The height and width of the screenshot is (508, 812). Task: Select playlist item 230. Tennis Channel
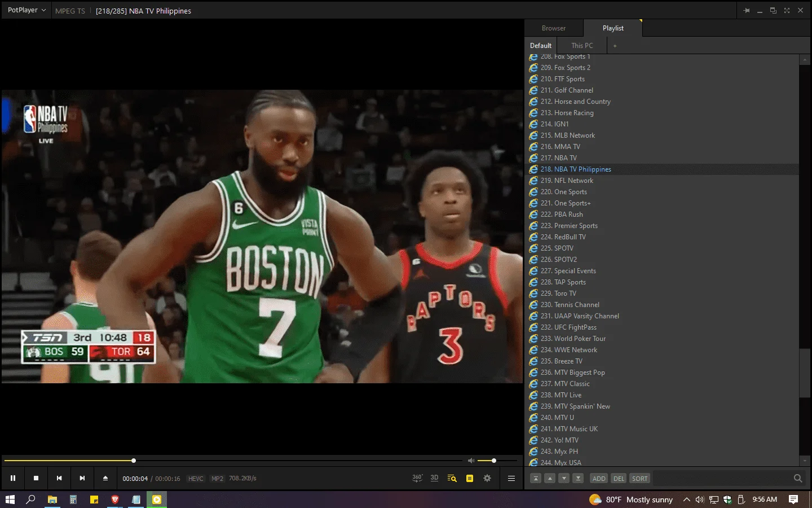pyautogui.click(x=663, y=305)
